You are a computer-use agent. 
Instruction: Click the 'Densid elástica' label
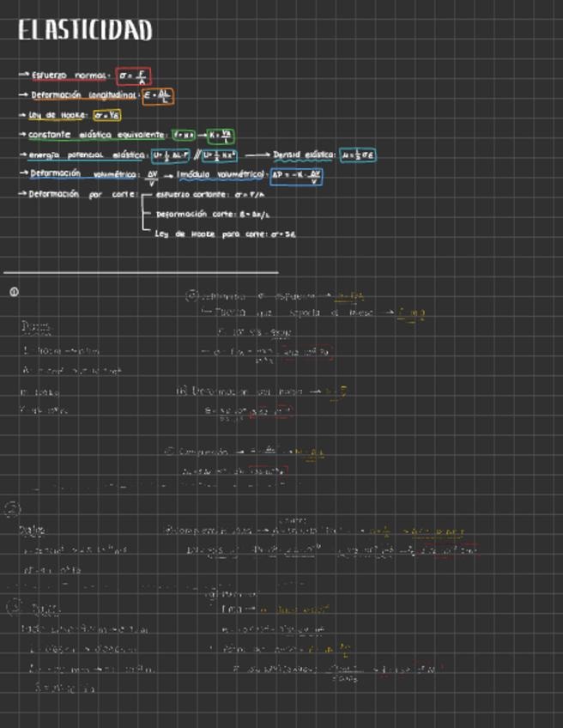coord(304,155)
